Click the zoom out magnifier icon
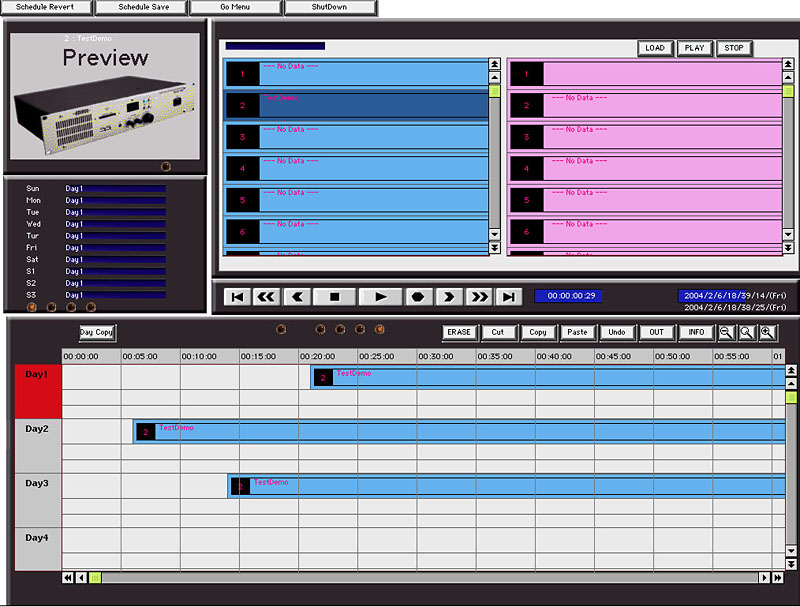 point(726,332)
